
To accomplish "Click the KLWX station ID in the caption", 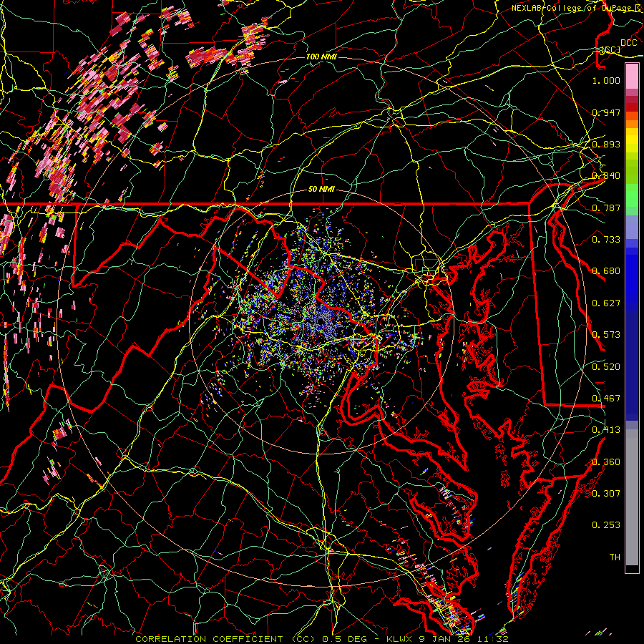I will [x=399, y=639].
